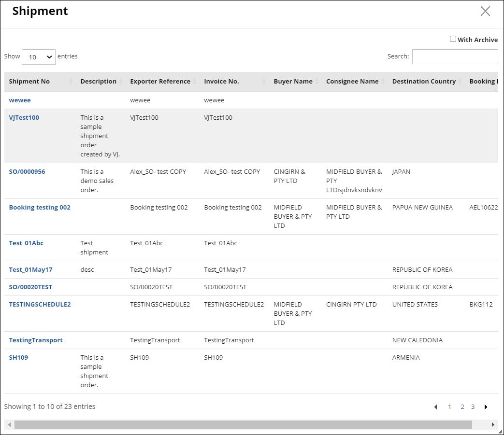Open shipment SO/0000956
This screenshot has height=435, width=504.
click(x=27, y=171)
